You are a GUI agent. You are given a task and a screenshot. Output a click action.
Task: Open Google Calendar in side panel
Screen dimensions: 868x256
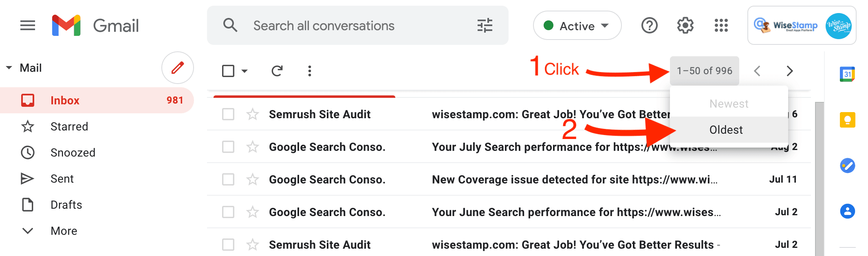847,74
